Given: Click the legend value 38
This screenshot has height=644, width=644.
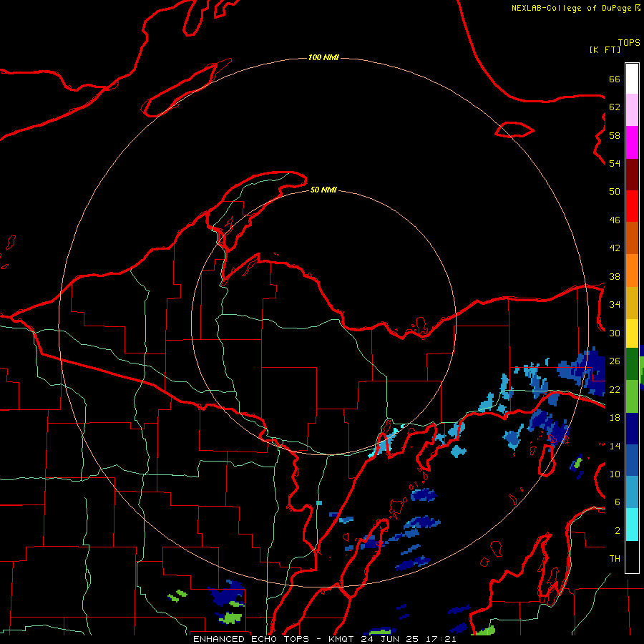Looking at the screenshot, I should pyautogui.click(x=615, y=276).
